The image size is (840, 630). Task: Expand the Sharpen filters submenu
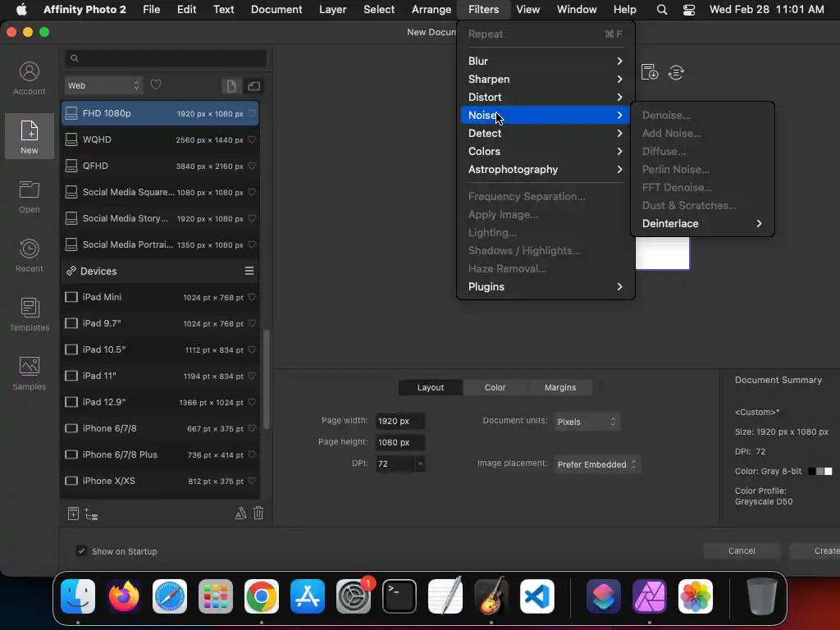(x=545, y=80)
